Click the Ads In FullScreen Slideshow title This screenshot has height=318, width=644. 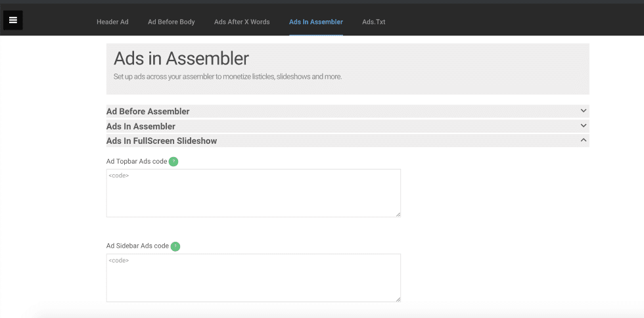coord(162,141)
